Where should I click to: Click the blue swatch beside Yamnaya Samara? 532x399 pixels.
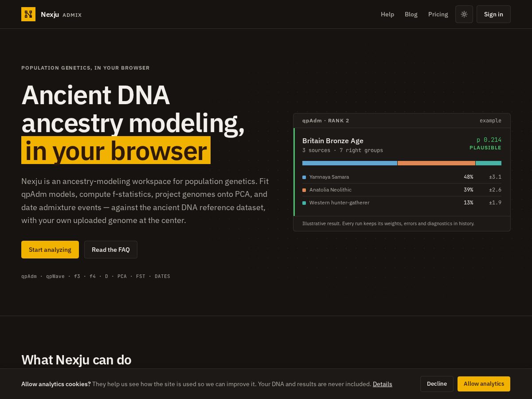point(304,177)
